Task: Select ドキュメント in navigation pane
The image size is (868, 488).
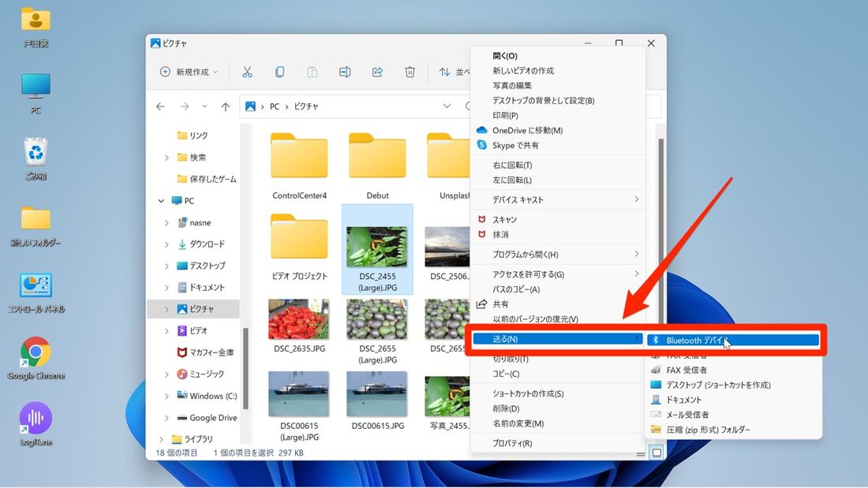Action: [x=201, y=287]
